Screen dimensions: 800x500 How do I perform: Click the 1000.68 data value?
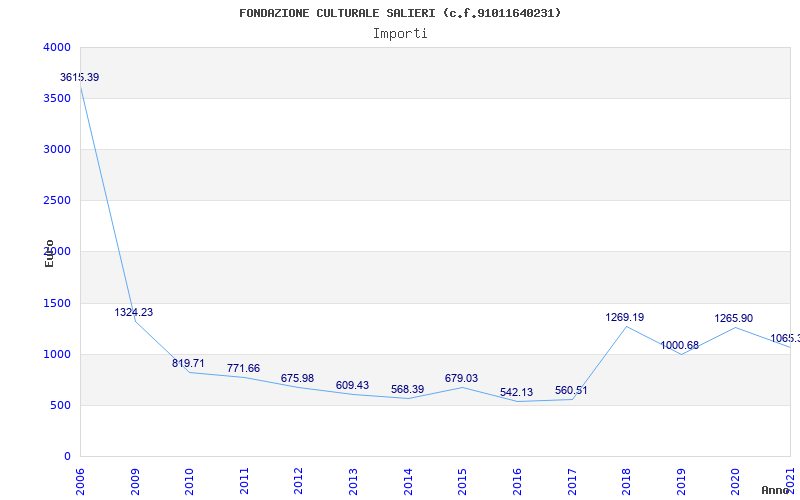[680, 345]
